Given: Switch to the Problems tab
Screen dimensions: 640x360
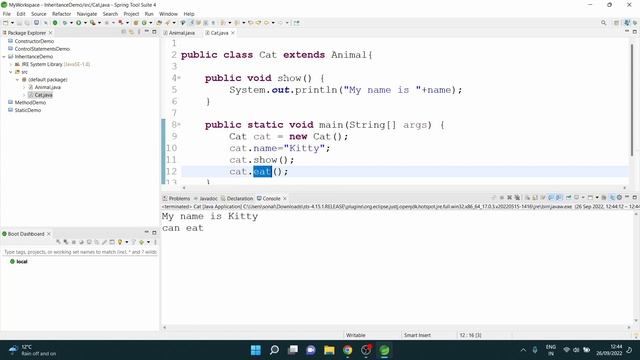Looking at the screenshot, I should point(176,198).
